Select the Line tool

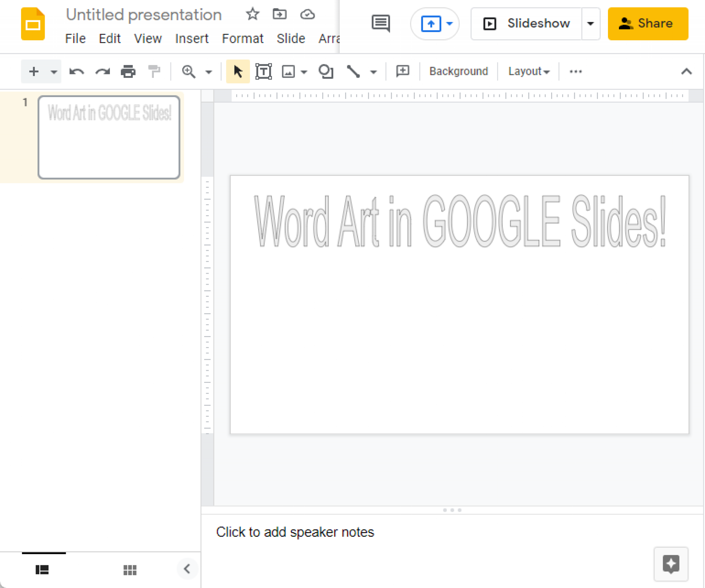[354, 71]
